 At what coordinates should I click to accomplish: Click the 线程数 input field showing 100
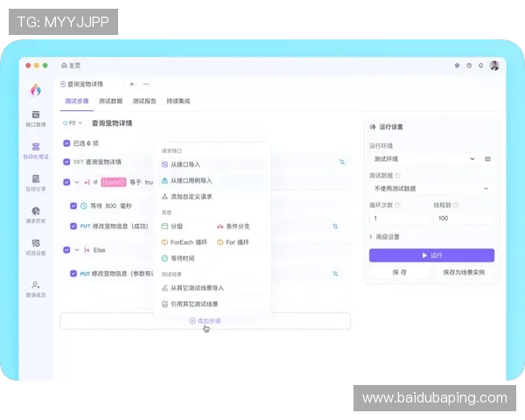point(464,218)
